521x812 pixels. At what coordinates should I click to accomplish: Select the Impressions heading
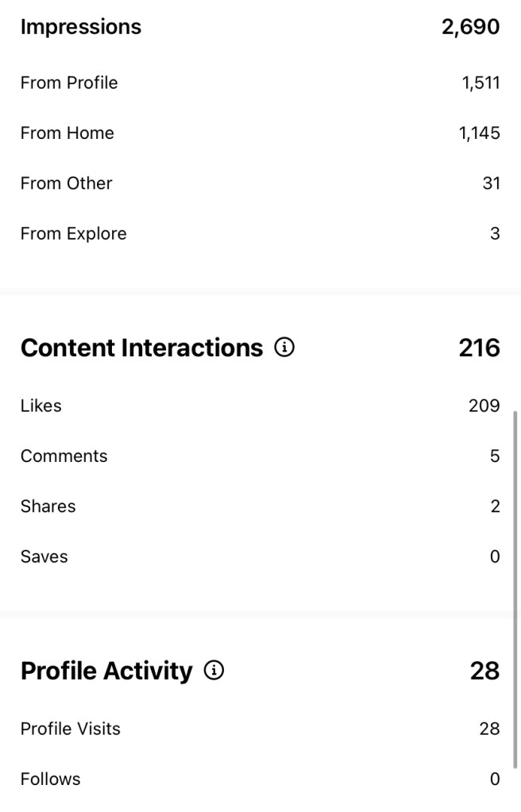pos(81,27)
